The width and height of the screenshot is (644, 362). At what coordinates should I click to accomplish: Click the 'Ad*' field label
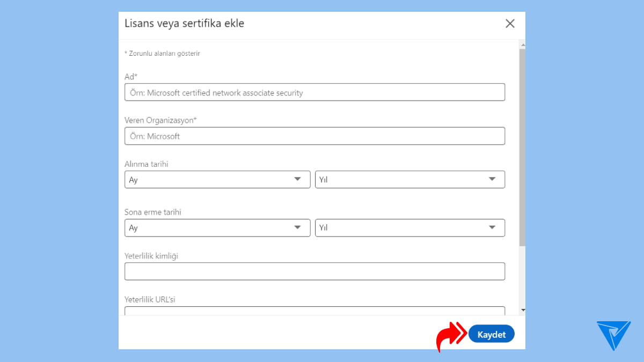click(x=130, y=77)
